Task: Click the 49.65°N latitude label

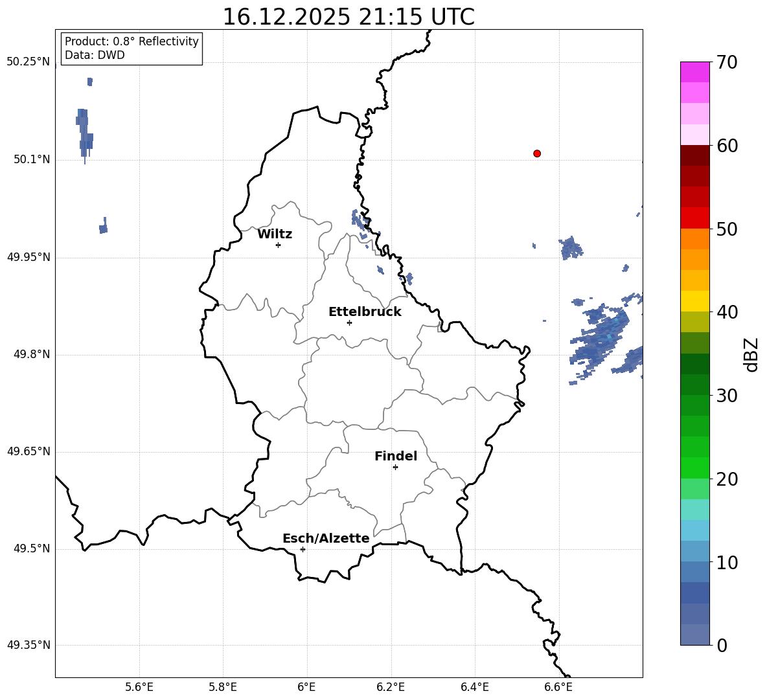Action: [29, 451]
